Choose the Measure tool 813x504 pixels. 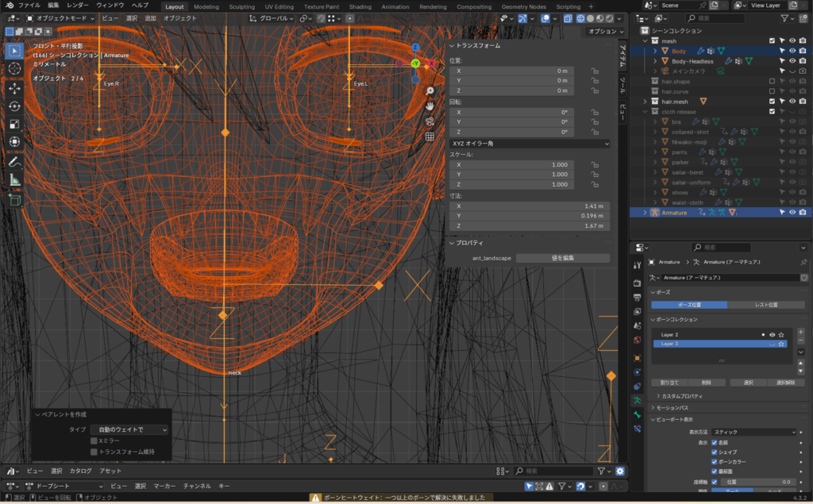15,180
